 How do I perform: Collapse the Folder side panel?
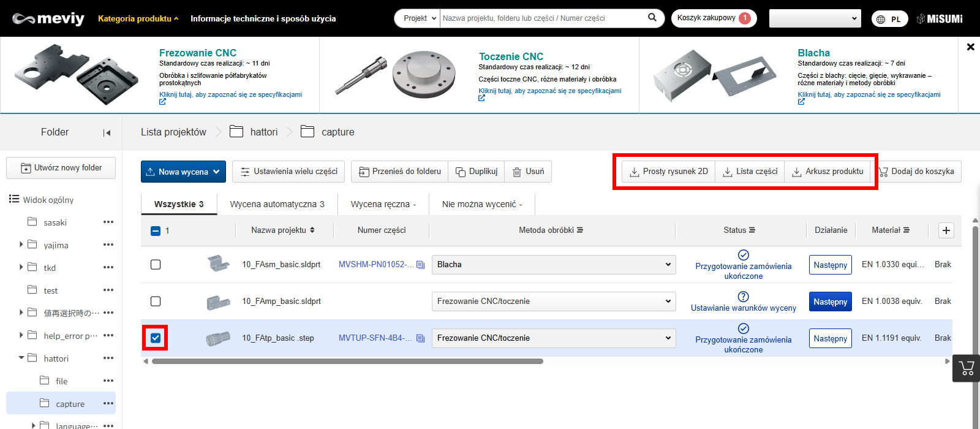(x=107, y=132)
